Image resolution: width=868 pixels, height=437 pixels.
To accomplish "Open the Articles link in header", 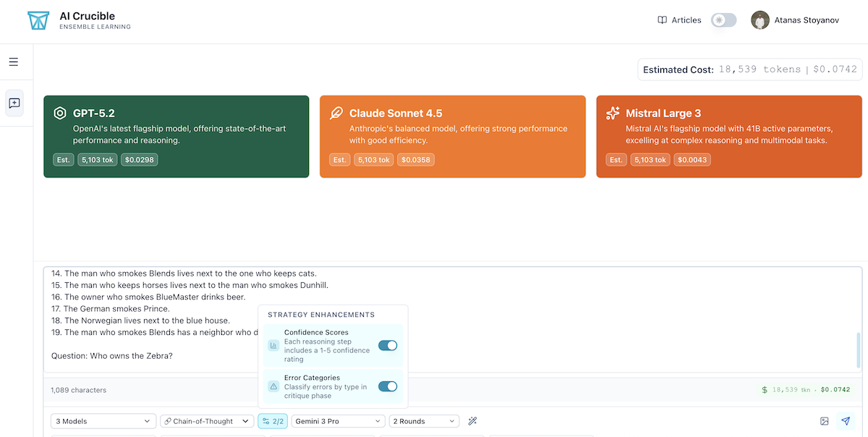I will (x=679, y=20).
